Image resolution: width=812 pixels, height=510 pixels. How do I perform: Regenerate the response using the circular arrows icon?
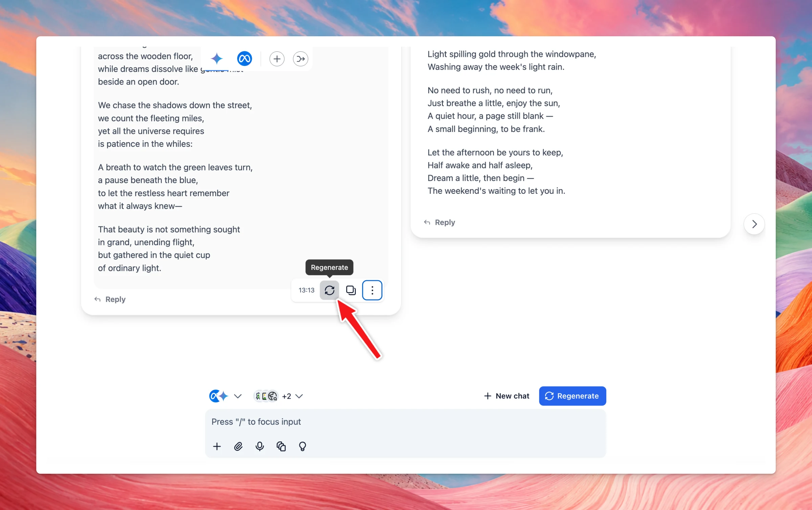coord(329,290)
